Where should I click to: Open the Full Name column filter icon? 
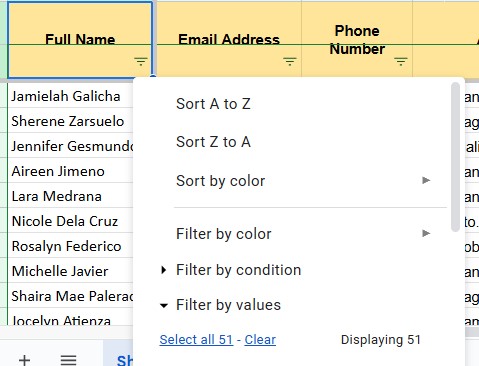(141, 61)
